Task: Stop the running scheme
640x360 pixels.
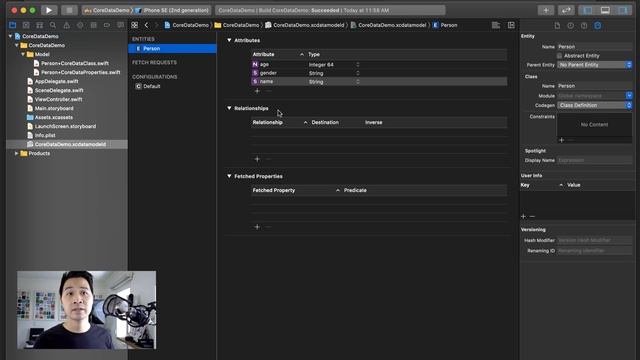Action: [x=69, y=10]
